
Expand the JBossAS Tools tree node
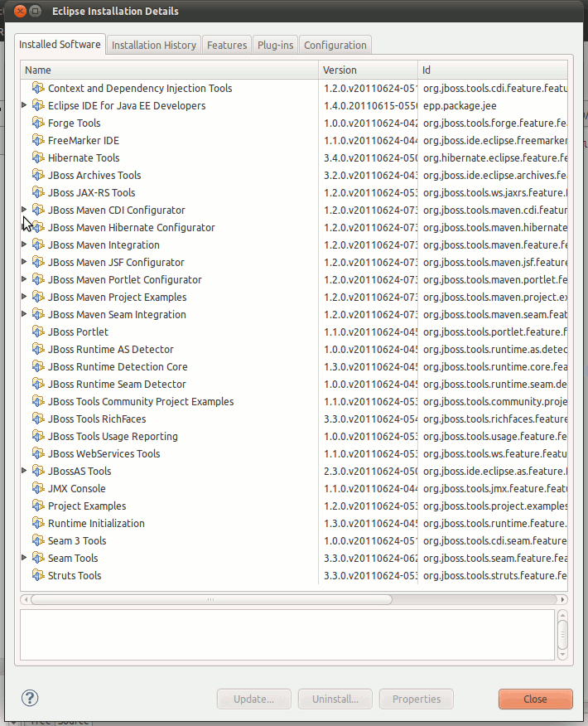pos(24,471)
